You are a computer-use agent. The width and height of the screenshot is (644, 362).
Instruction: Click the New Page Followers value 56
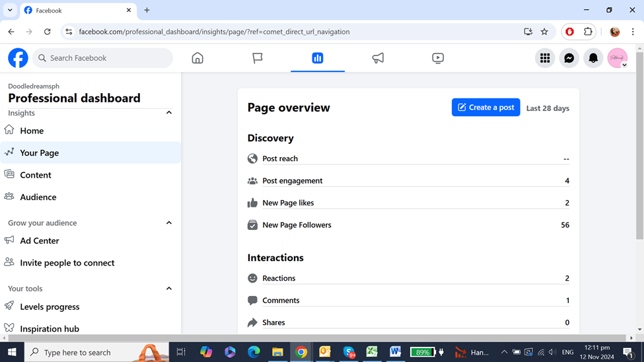click(565, 225)
